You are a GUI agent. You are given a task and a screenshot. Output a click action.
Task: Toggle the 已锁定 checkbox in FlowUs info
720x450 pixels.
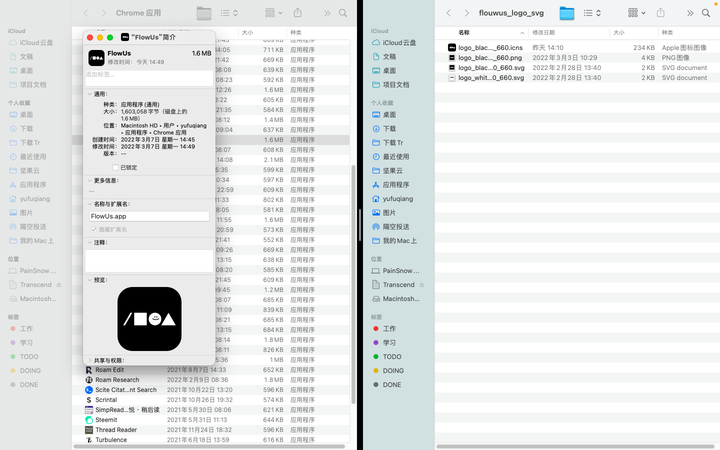point(116,168)
